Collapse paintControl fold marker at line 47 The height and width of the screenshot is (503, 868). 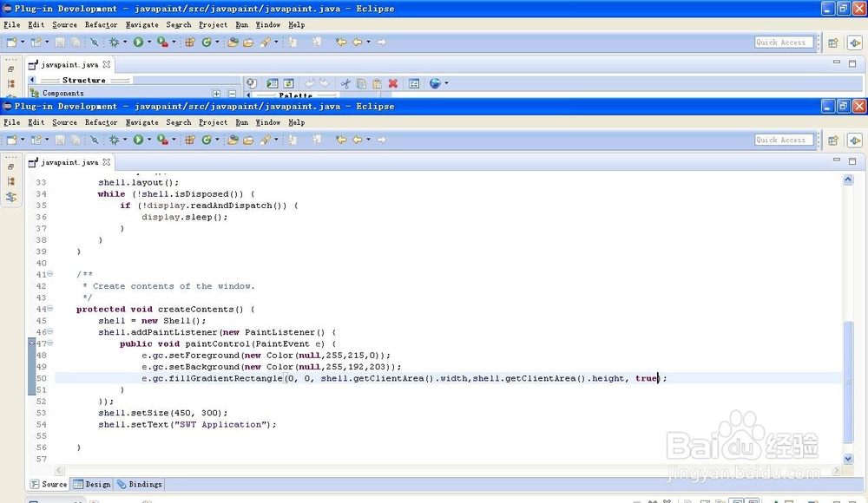pyautogui.click(x=49, y=343)
